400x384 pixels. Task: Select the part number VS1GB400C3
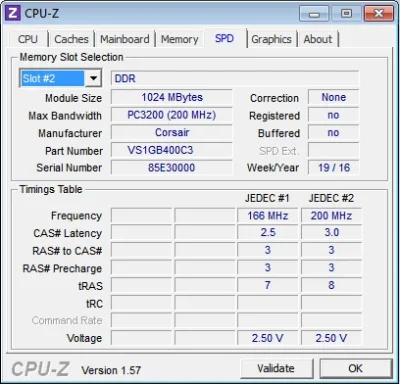tap(172, 150)
